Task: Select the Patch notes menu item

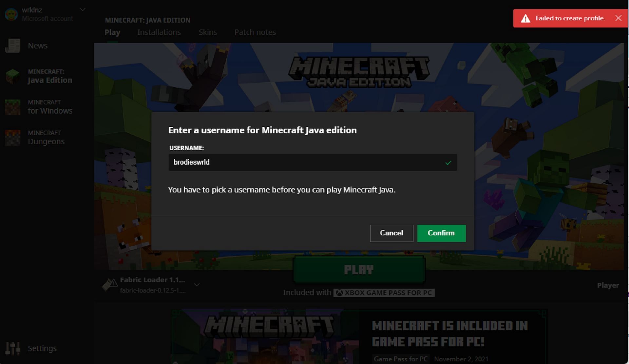Action: (x=255, y=32)
